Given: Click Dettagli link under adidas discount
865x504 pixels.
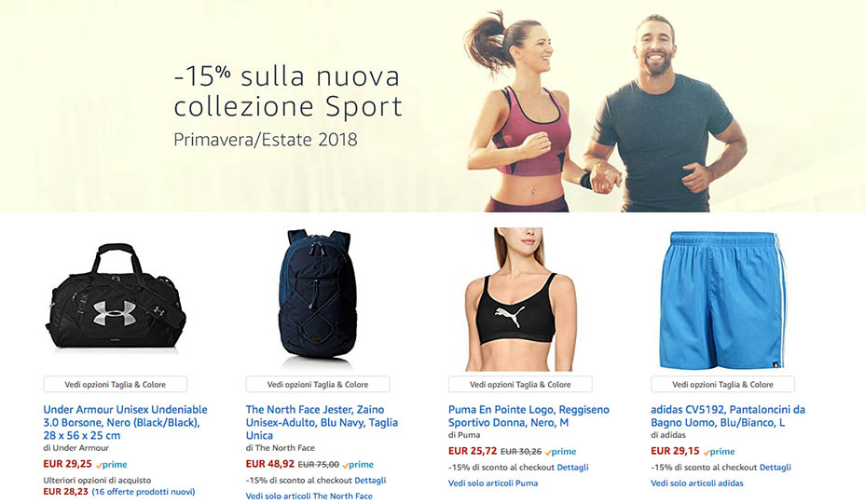Looking at the screenshot, I should tap(776, 467).
